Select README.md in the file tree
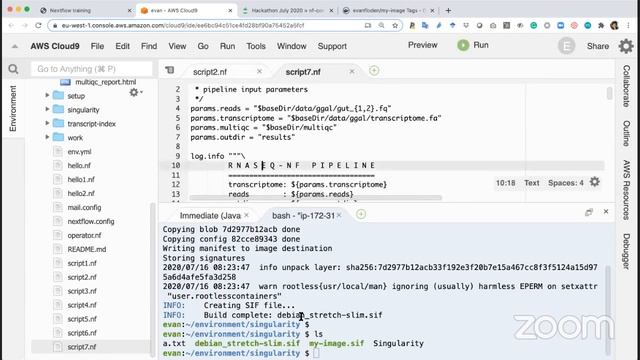The height and width of the screenshot is (360, 640). point(87,249)
